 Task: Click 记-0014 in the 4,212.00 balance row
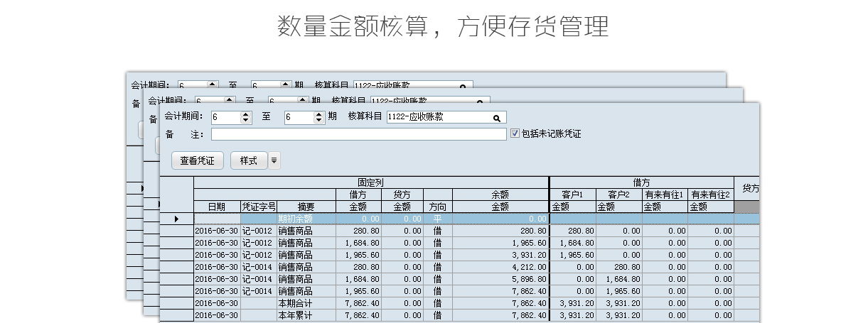click(x=259, y=267)
